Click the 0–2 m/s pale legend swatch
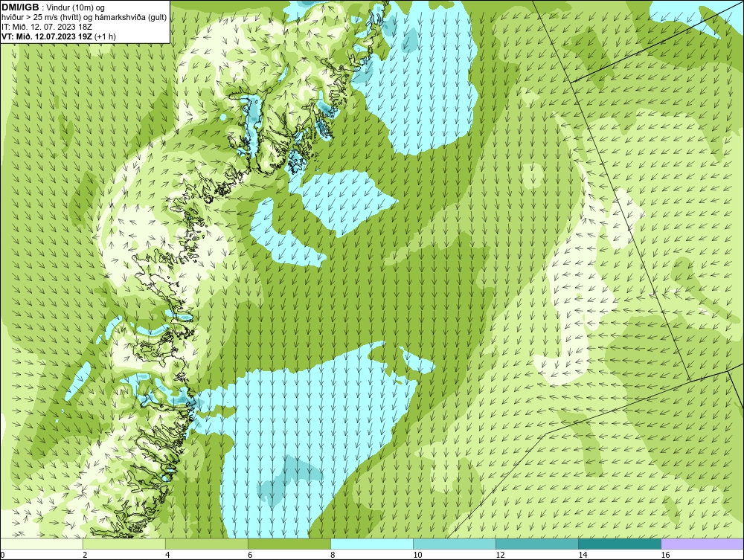The width and height of the screenshot is (744, 560). (42, 544)
